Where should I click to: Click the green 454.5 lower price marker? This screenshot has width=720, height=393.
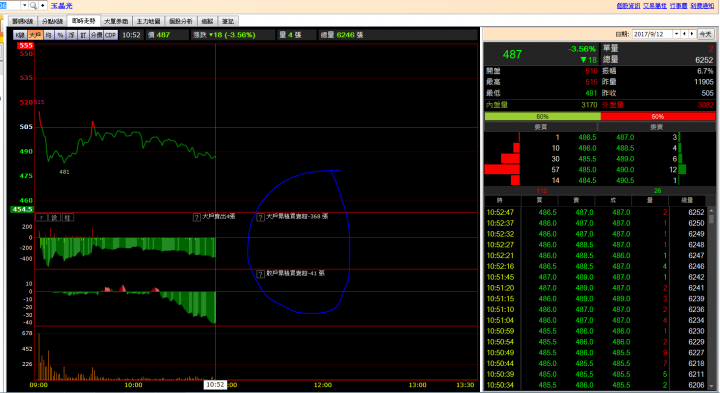[22, 209]
